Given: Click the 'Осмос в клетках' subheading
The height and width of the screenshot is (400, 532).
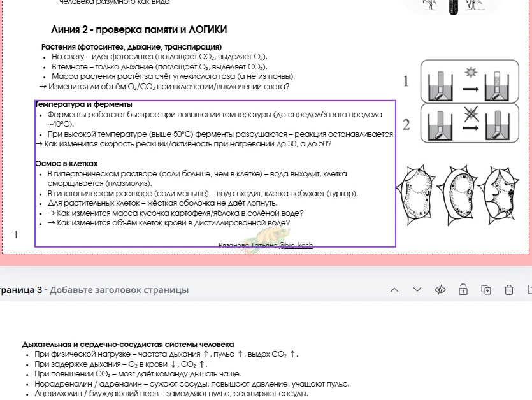Looking at the screenshot, I should 66,164.
